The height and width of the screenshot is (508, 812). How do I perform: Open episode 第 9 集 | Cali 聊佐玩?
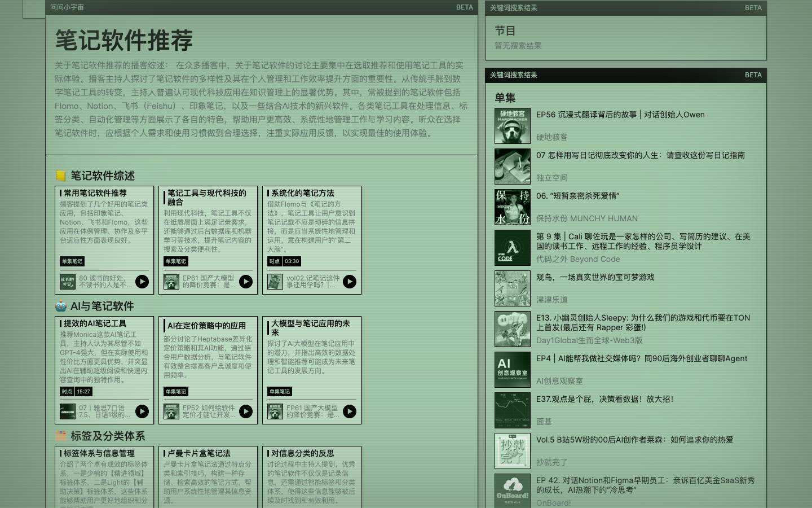(643, 242)
